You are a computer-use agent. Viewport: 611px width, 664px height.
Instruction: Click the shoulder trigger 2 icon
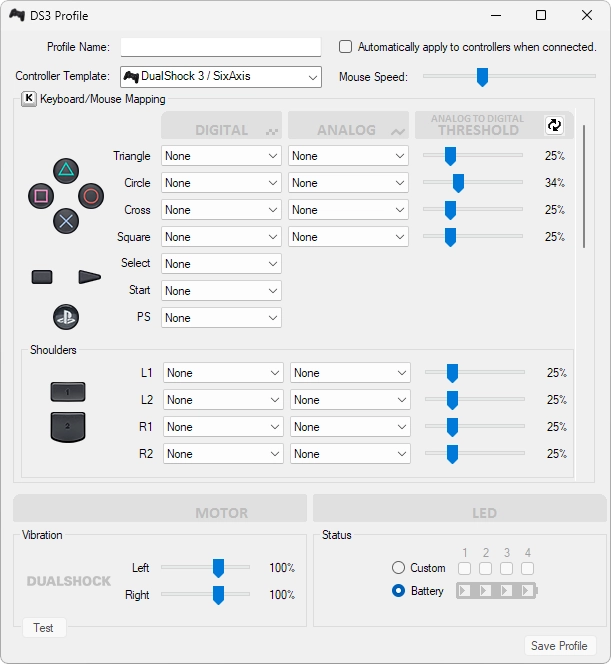(x=68, y=427)
